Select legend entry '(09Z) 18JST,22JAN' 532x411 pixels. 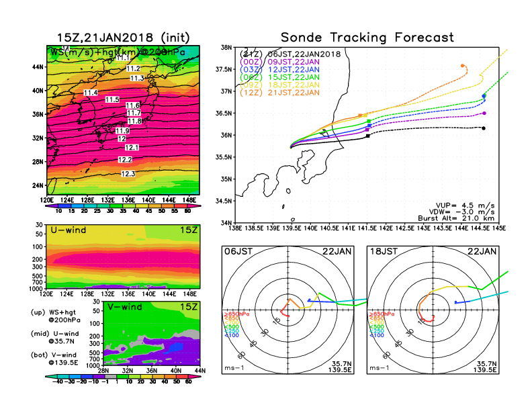click(279, 85)
